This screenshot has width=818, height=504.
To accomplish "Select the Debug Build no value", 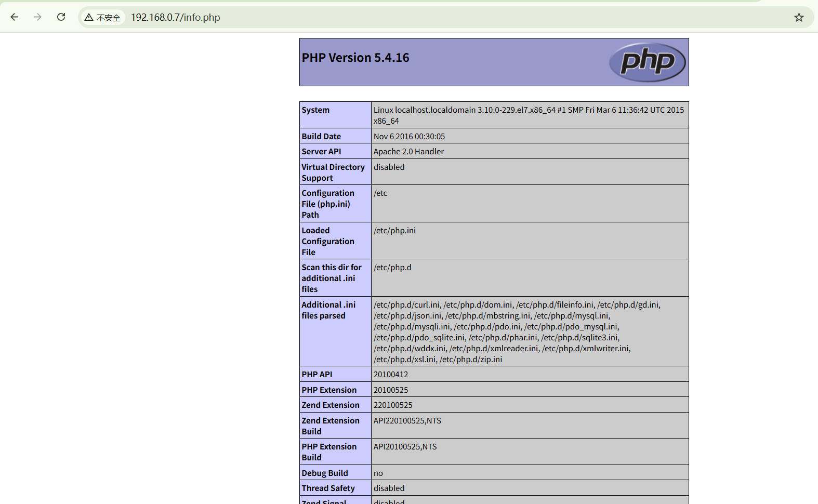I will (378, 473).
